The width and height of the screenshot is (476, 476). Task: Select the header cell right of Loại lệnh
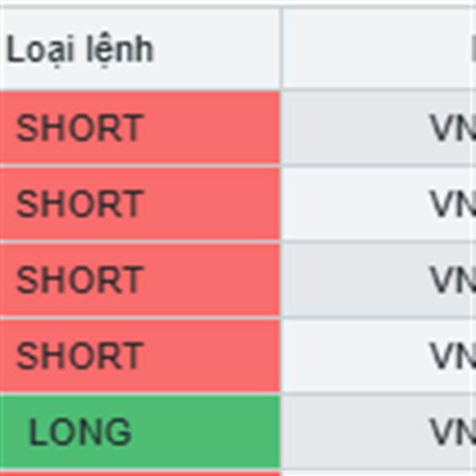379,48
